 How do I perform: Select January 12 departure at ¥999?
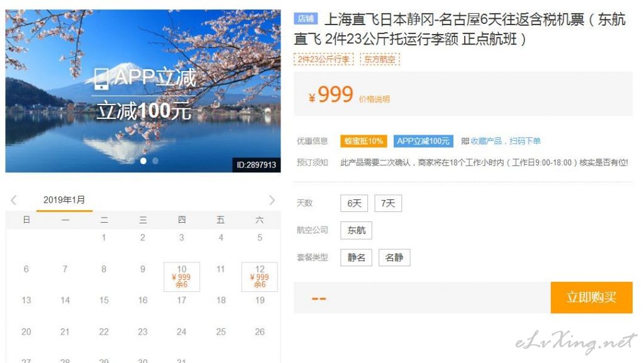(260, 277)
